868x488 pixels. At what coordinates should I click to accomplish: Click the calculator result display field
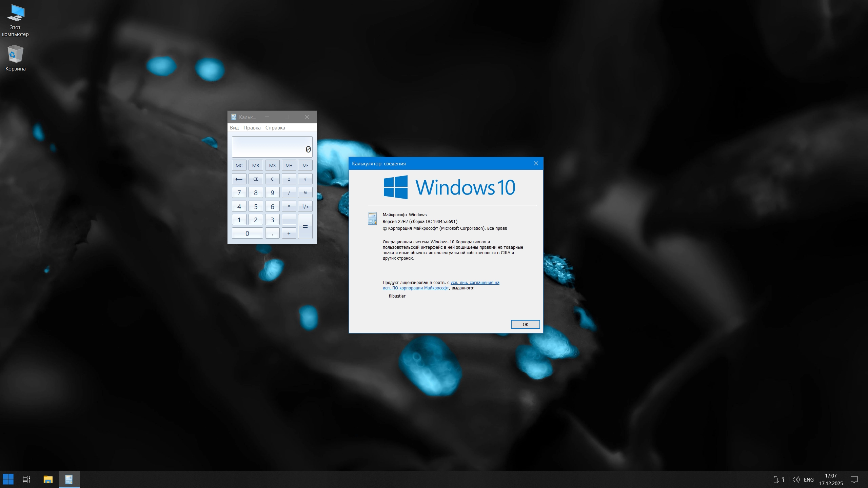coord(272,147)
